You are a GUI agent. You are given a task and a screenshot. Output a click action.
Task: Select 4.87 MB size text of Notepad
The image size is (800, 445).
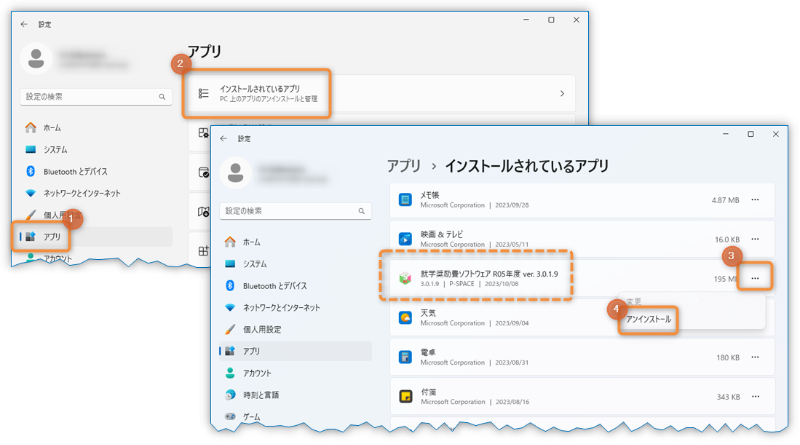pyautogui.click(x=726, y=200)
